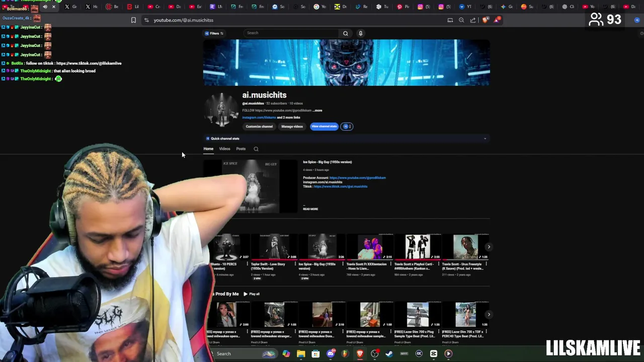Open Brave Rewards triangle icon
644x362 pixels.
[497, 20]
